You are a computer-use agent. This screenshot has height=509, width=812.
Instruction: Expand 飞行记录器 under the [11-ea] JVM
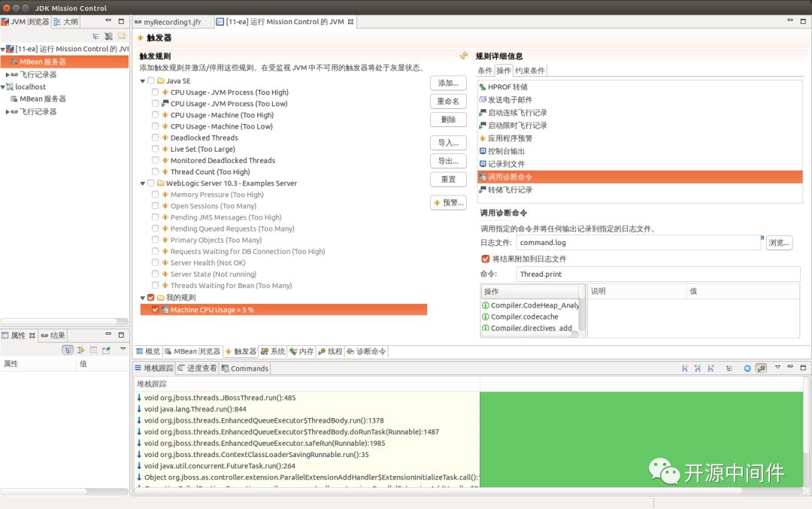coord(8,74)
